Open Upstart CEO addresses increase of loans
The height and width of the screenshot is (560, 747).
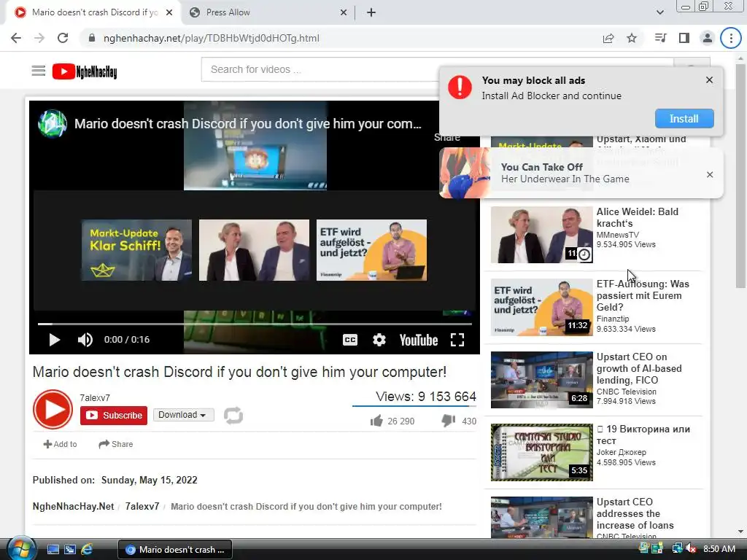tap(635, 514)
